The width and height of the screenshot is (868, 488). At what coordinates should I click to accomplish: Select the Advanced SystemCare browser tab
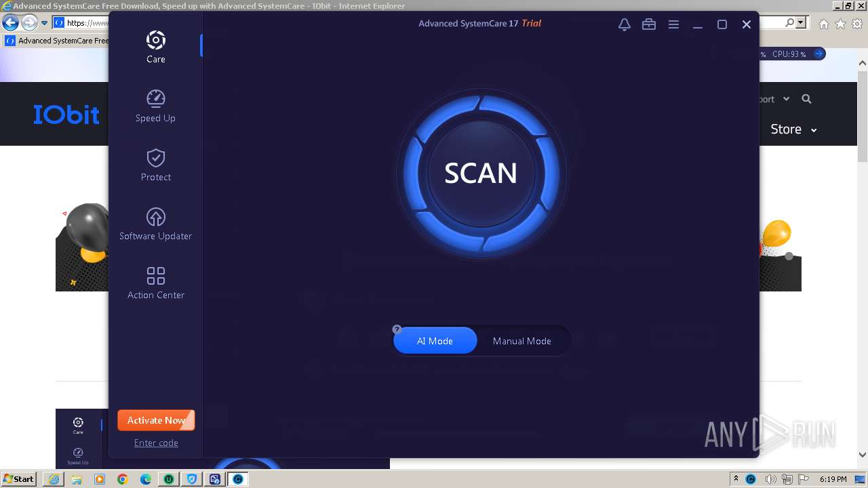tap(57, 41)
